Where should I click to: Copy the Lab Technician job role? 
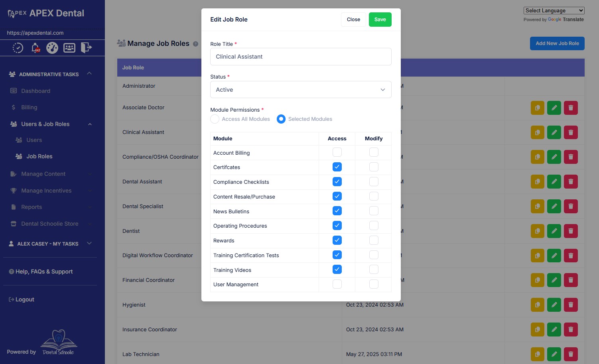538,354
